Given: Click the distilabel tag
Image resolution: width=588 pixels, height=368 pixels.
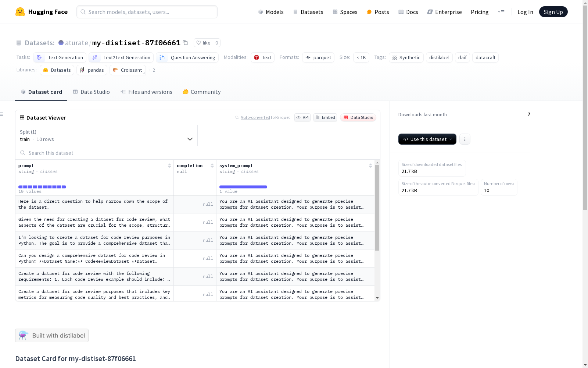Looking at the screenshot, I should 440,57.
